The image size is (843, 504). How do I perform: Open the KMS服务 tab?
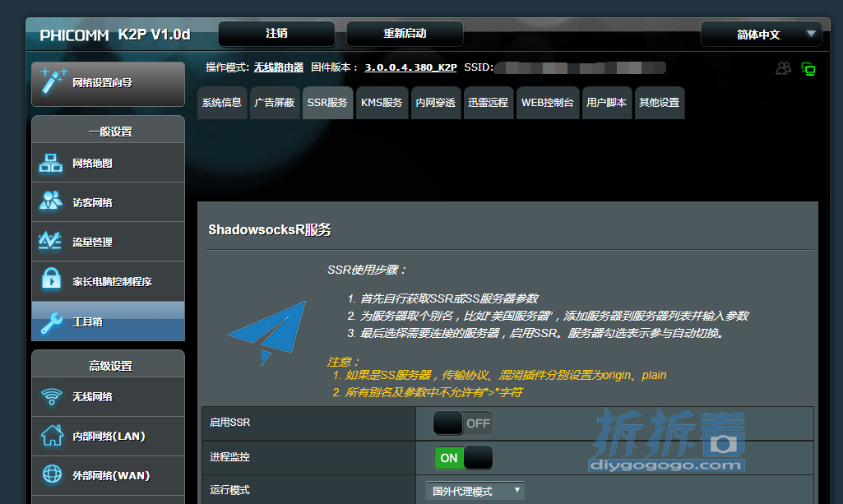[382, 103]
